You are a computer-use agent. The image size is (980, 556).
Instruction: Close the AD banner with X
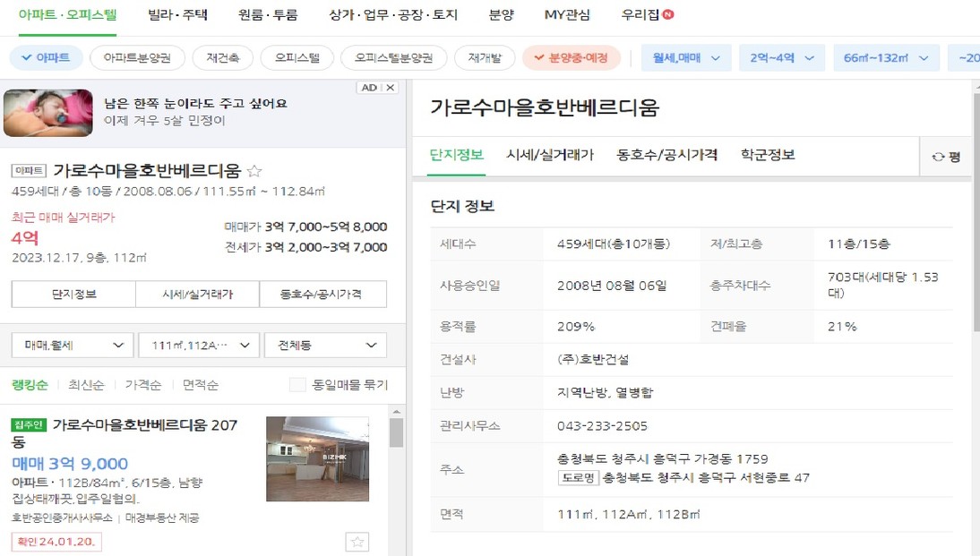[390, 88]
